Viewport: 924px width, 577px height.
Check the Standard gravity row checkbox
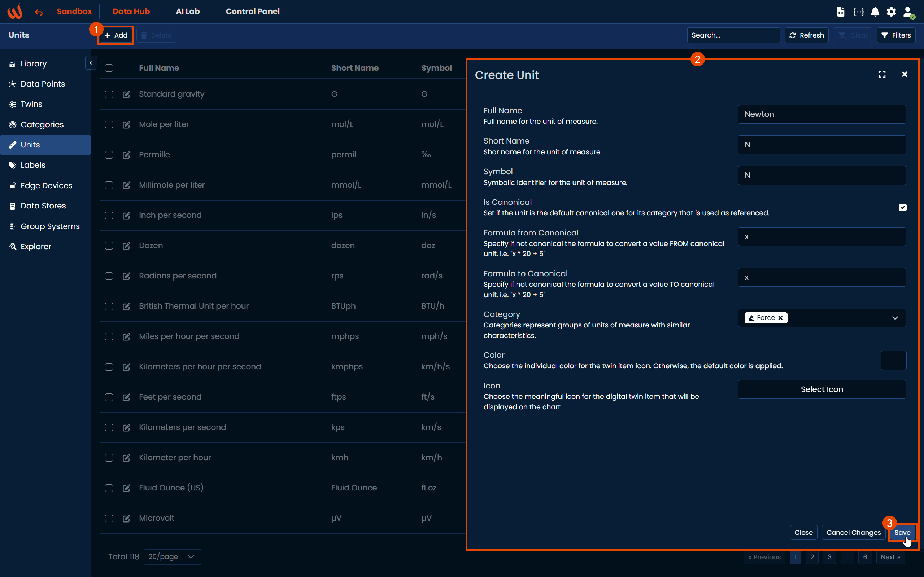(109, 94)
